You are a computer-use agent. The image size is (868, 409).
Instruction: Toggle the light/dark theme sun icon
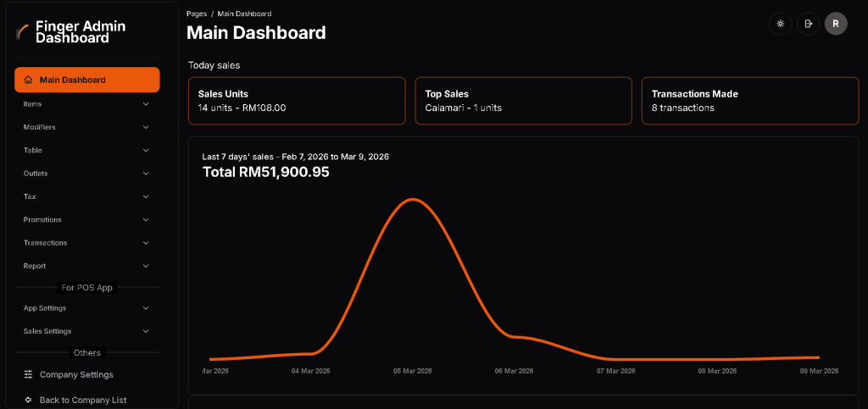pos(780,24)
